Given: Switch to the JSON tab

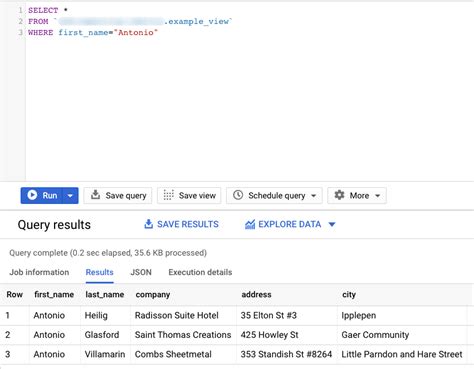Looking at the screenshot, I should point(141,272).
